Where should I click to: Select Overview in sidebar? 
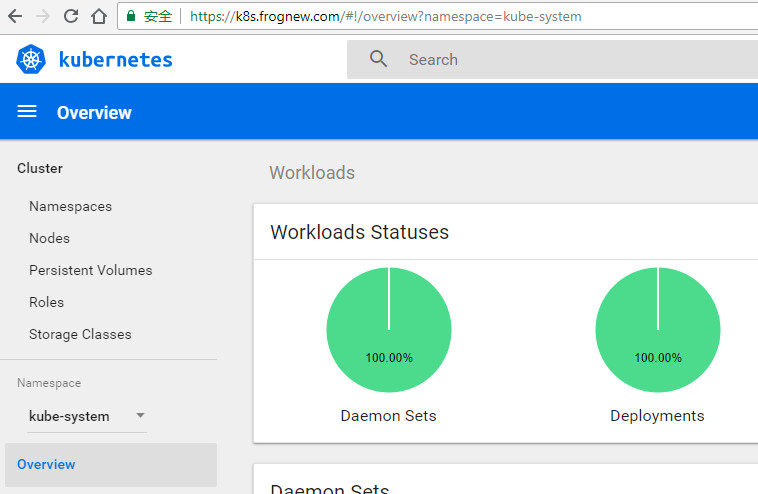pos(111,465)
